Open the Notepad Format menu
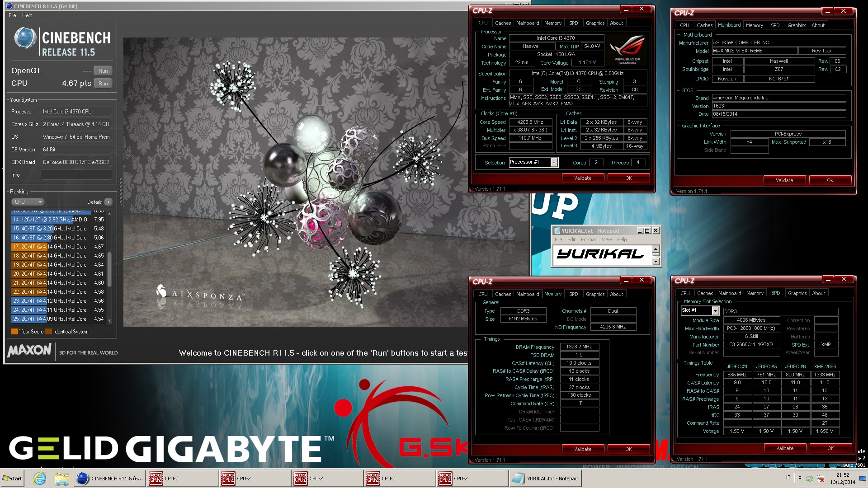The height and width of the screenshot is (488, 868). tap(588, 240)
